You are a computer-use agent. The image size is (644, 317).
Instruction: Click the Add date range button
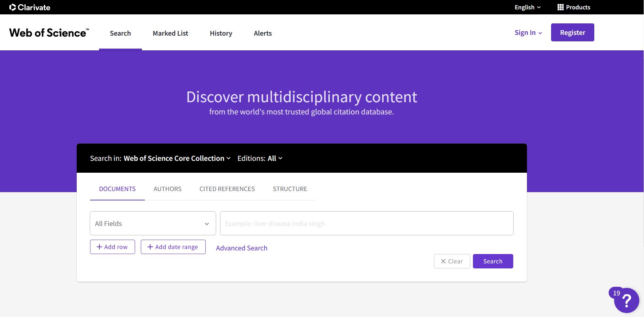173,247
